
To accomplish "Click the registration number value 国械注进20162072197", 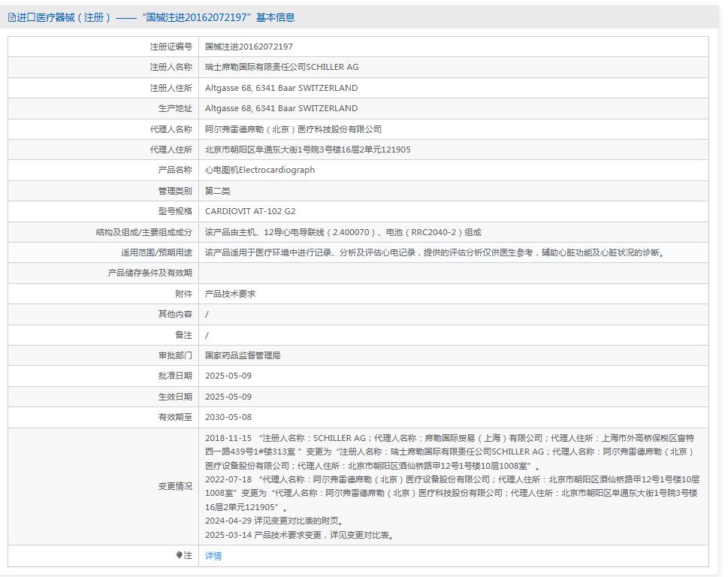I will pyautogui.click(x=249, y=47).
